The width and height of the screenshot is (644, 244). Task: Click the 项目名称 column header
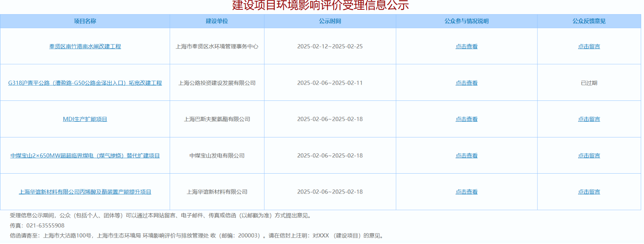pyautogui.click(x=85, y=21)
